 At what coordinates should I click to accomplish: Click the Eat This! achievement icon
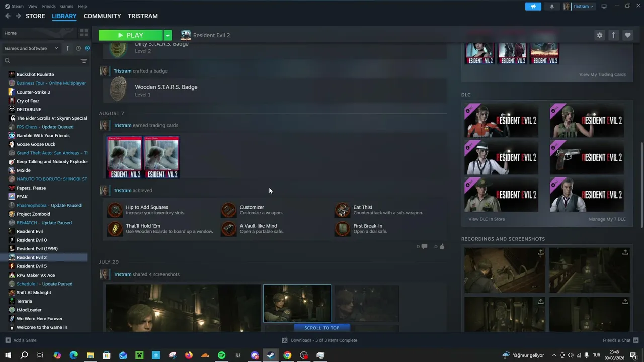(343, 210)
